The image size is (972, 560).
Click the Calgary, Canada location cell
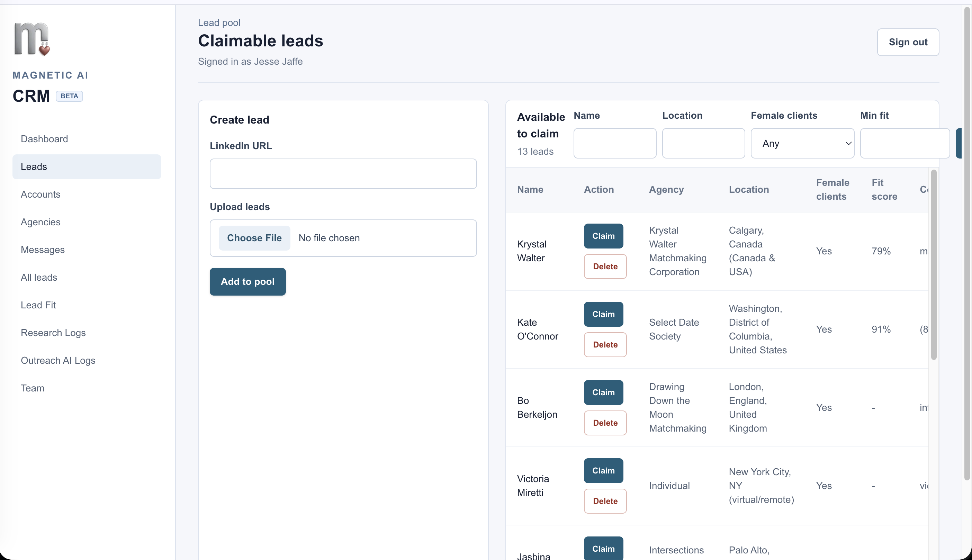[751, 251]
